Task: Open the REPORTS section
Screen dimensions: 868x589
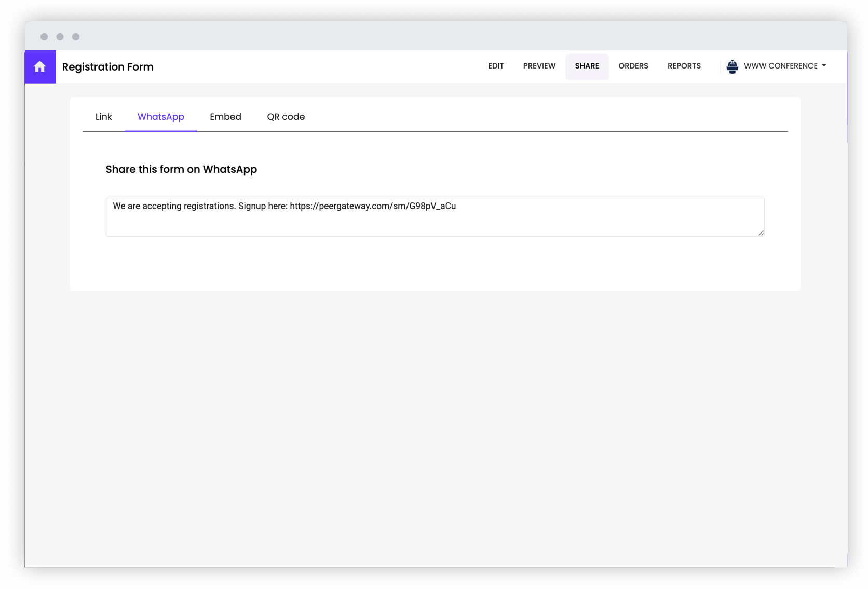Action: click(x=684, y=66)
